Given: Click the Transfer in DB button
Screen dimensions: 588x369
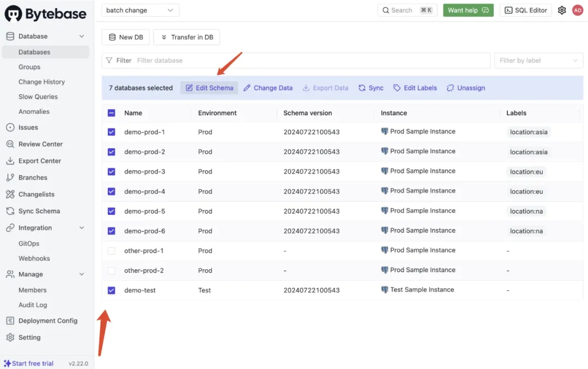Looking at the screenshot, I should click(187, 37).
